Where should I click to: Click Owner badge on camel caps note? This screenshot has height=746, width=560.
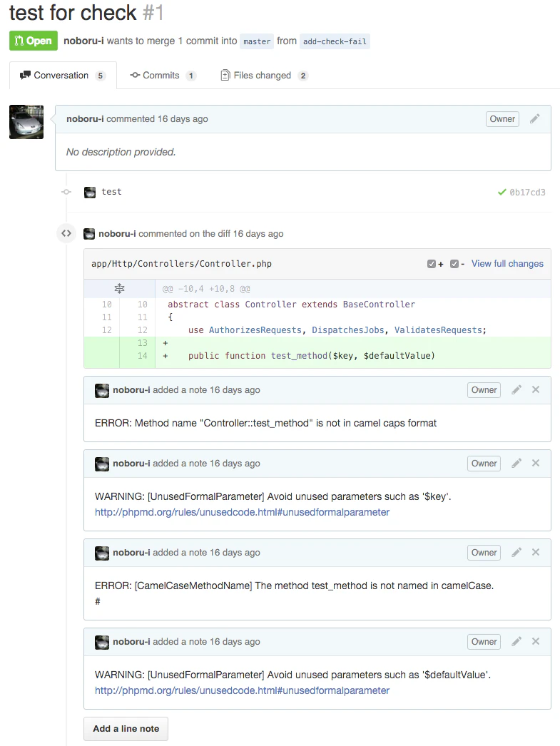tap(484, 389)
